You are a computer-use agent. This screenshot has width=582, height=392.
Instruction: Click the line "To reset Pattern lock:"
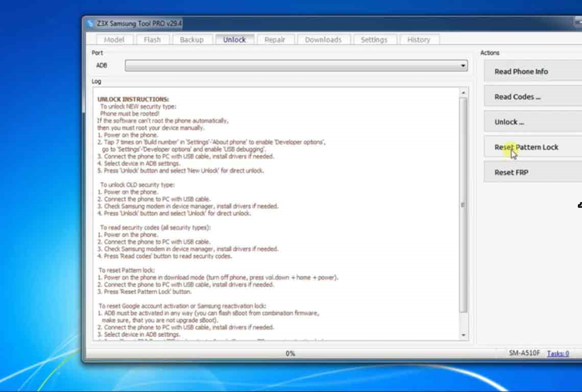point(127,270)
